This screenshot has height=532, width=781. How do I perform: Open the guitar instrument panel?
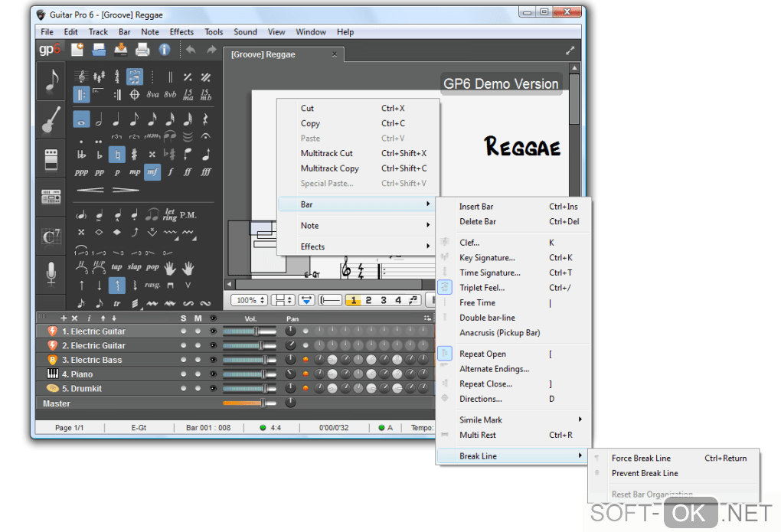coord(51,120)
